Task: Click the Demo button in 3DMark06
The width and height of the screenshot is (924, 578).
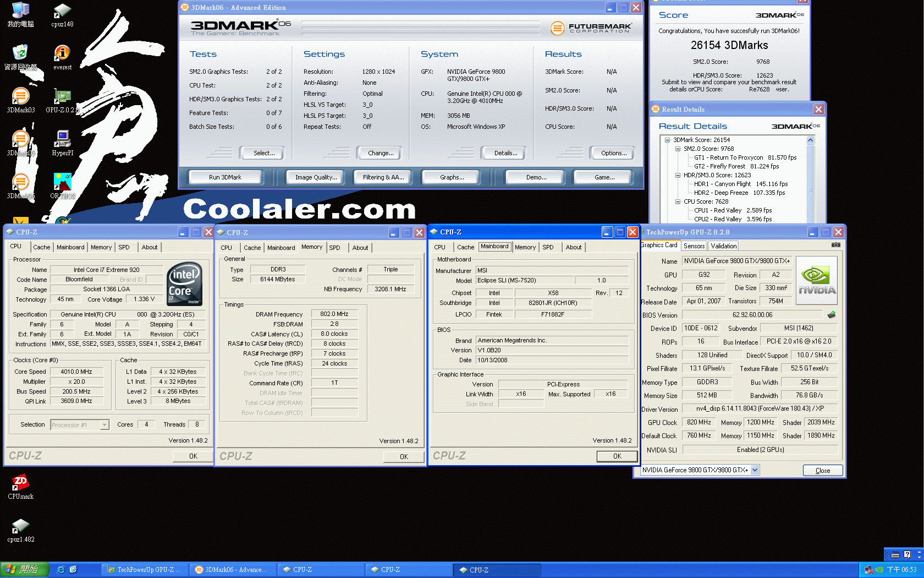Action: tap(536, 177)
